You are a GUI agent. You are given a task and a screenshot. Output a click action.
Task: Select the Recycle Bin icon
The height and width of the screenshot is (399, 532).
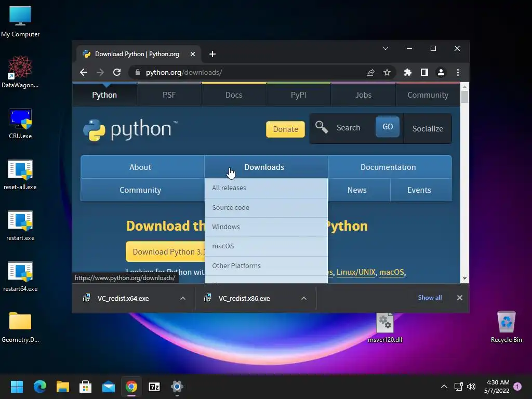506,327
